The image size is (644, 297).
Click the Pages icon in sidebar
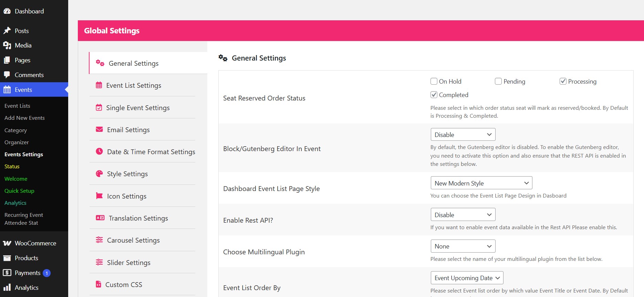(7, 60)
